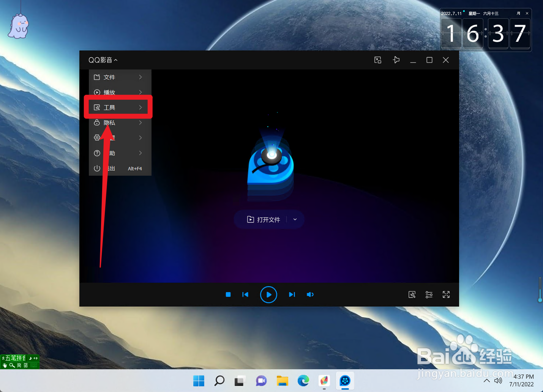Open the 工具 menu entry
Image resolution: width=543 pixels, height=392 pixels.
pos(120,107)
